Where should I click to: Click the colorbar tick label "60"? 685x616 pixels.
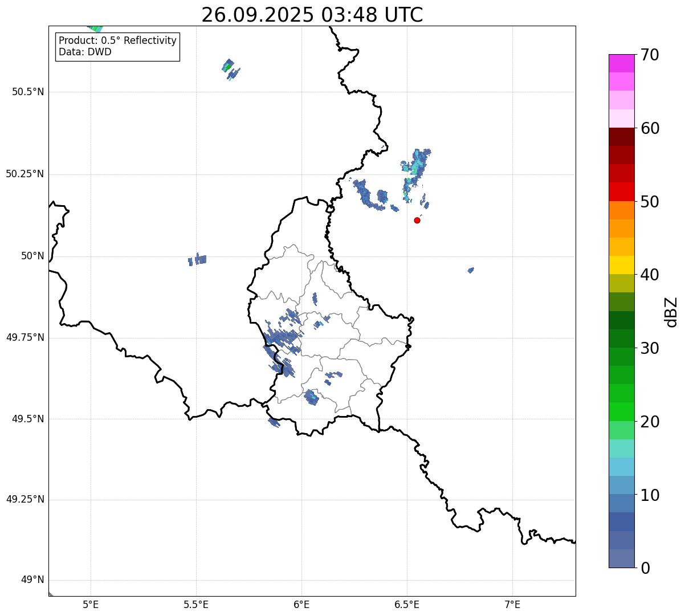point(649,128)
